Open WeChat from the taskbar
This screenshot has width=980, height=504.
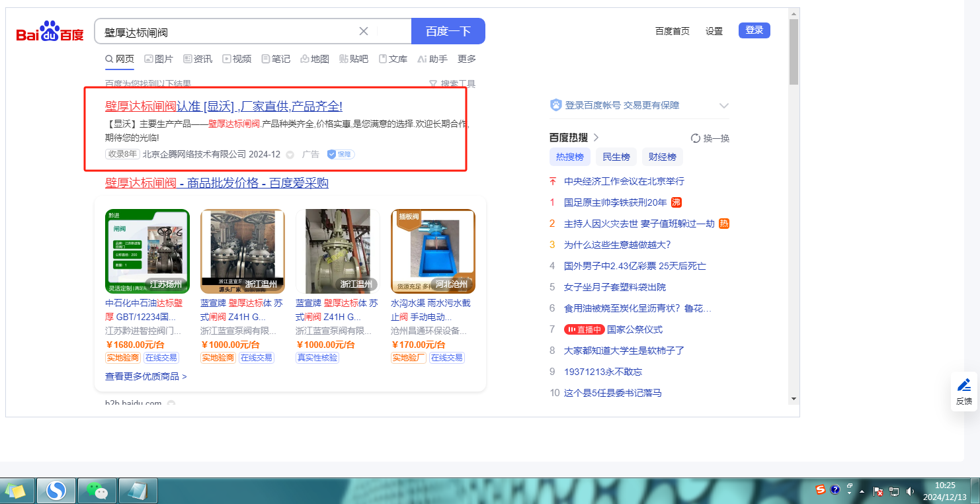point(97,491)
